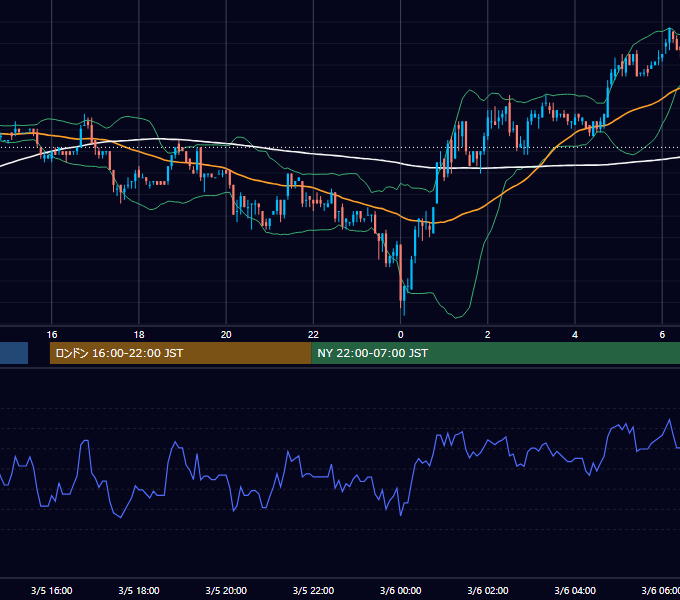Select the 4 hour label on chart axis
This screenshot has height=600, width=680.
[x=575, y=334]
